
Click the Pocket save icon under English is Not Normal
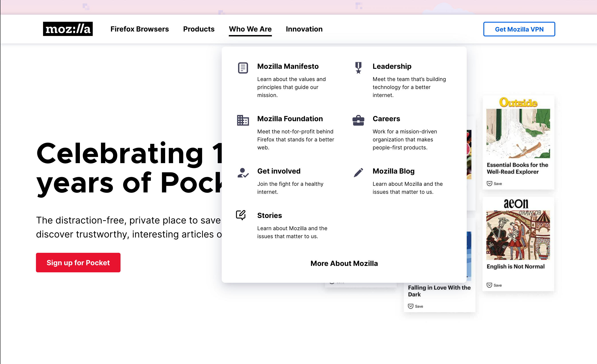click(489, 285)
